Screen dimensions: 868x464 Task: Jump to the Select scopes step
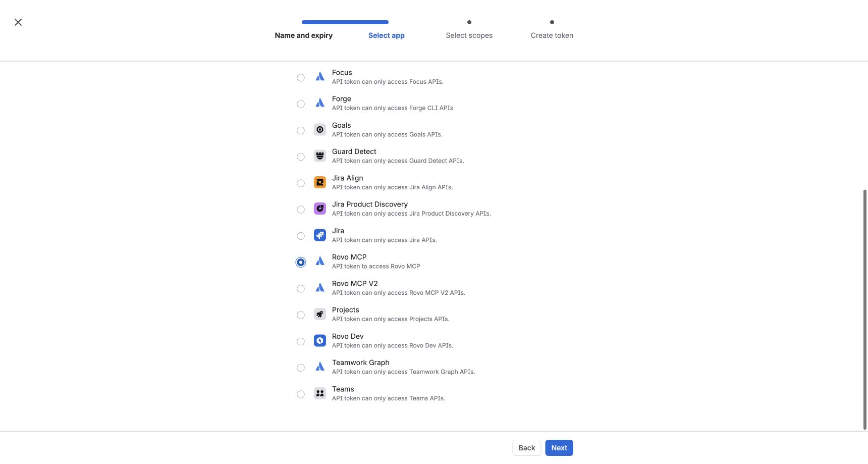click(469, 35)
